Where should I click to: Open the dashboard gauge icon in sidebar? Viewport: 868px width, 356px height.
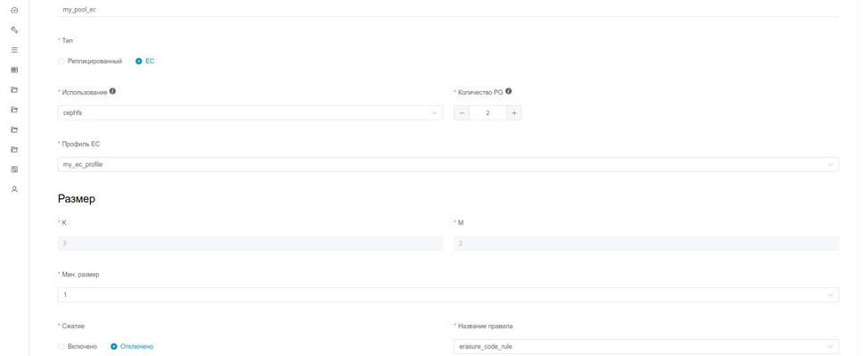coord(15,10)
